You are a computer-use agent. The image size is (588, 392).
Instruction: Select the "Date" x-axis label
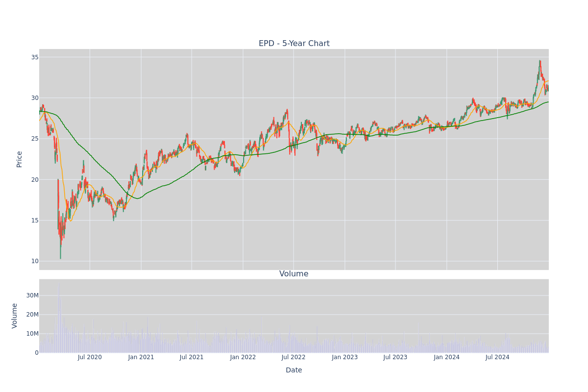[294, 370]
